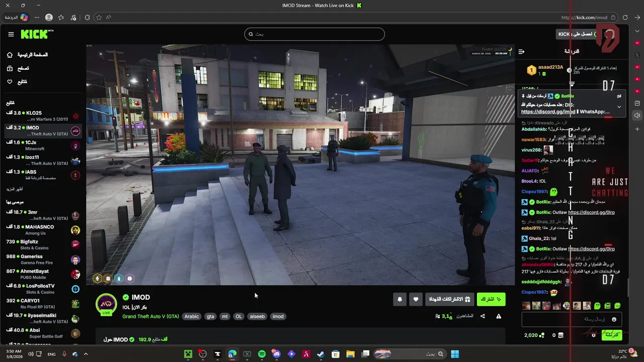The height and width of the screenshot is (362, 644).
Task: Open tCJx Minecraft channel
Action: [43, 145]
